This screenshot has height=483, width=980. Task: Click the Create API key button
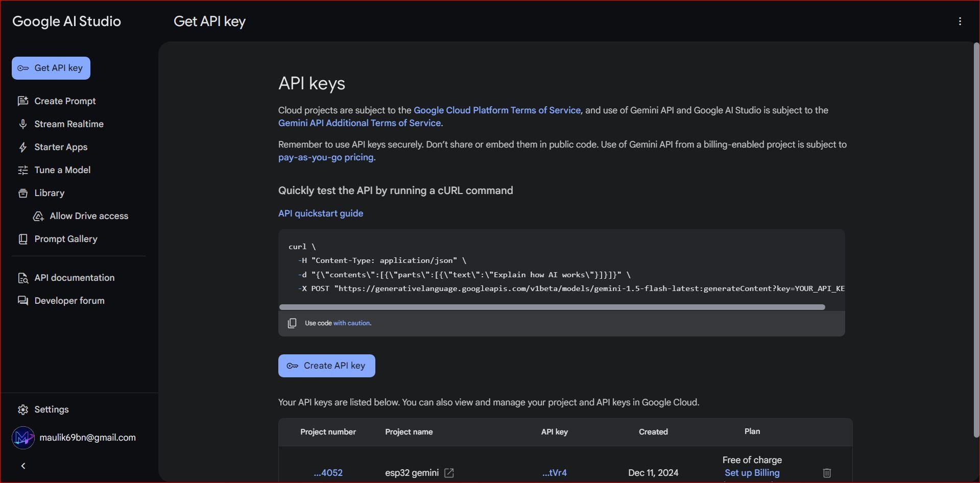tap(327, 366)
